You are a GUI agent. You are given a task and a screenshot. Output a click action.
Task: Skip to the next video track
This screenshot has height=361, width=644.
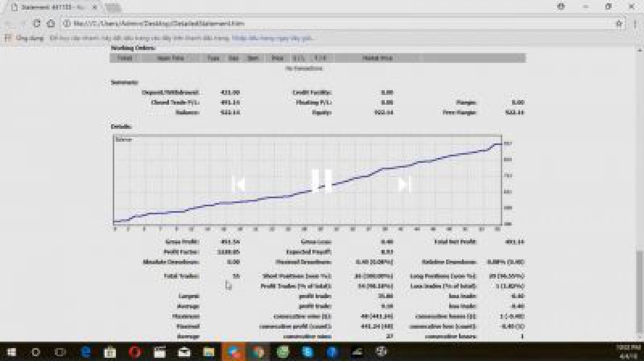coord(405,184)
